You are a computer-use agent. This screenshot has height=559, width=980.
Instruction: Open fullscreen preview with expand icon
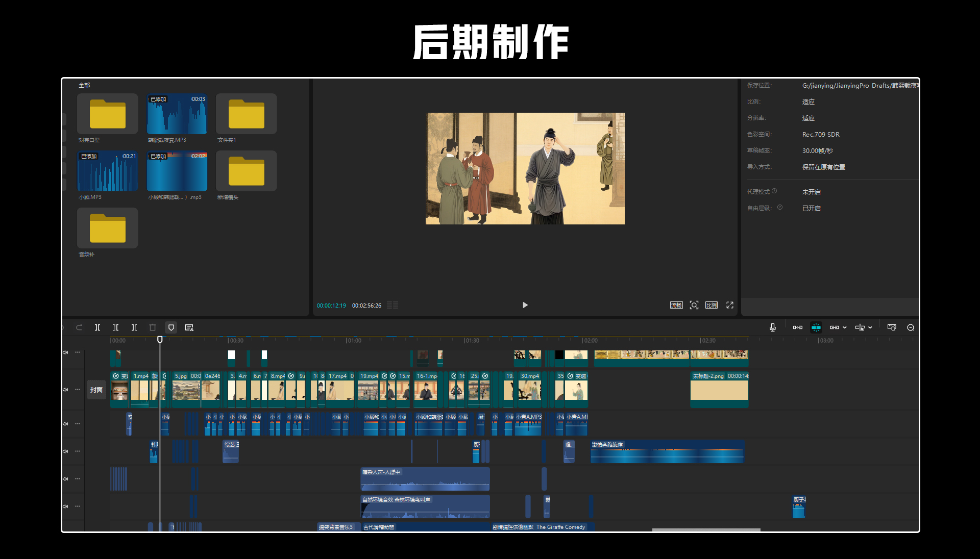pyautogui.click(x=730, y=305)
